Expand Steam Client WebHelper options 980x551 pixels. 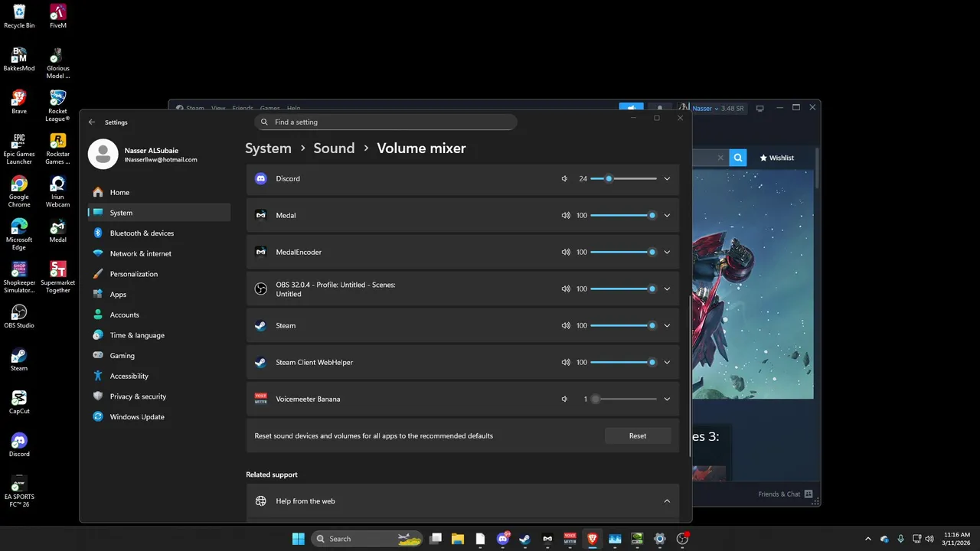click(x=667, y=362)
